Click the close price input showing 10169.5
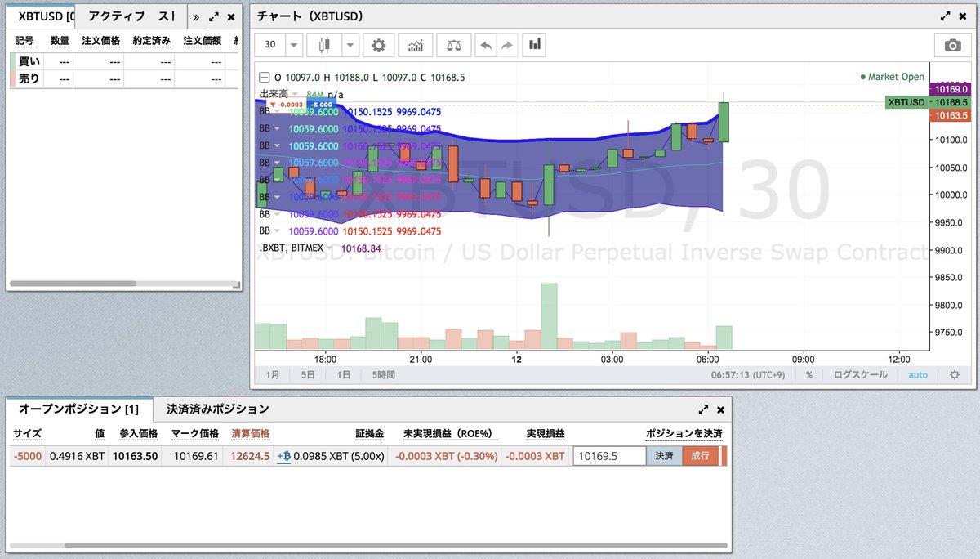 (608, 456)
